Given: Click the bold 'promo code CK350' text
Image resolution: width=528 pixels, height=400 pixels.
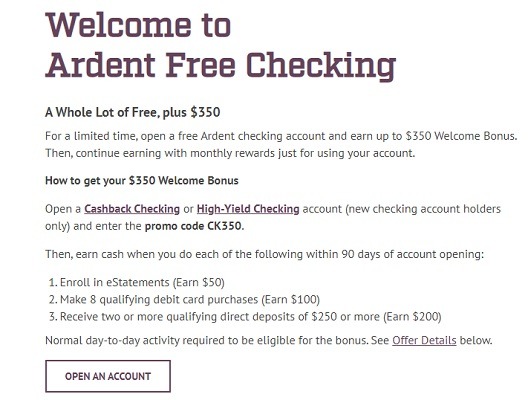Looking at the screenshot, I should pyautogui.click(x=193, y=226).
